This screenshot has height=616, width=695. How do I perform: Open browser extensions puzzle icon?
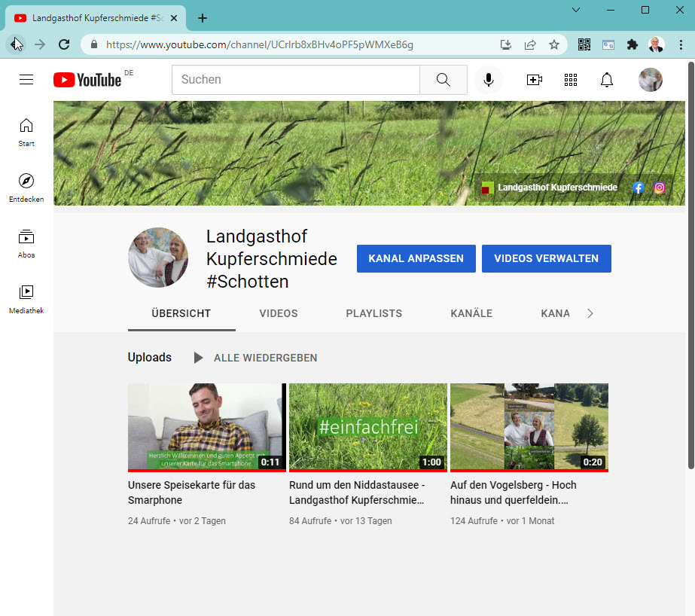[632, 44]
